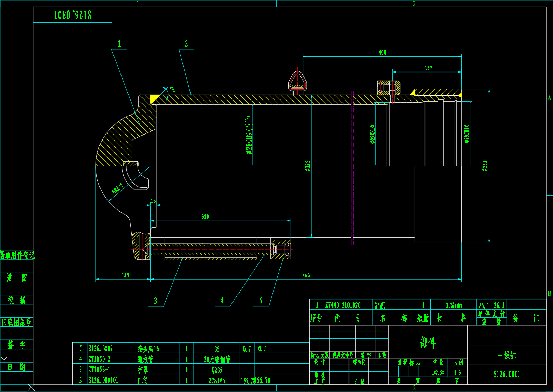553x392 pixels.
Task: Click the 一级缸 drawing name cell
Action: pos(507,356)
